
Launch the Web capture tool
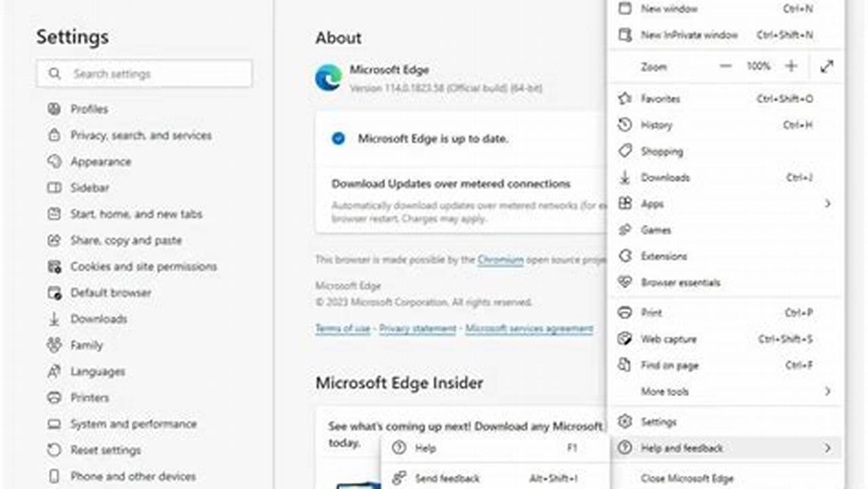[666, 339]
